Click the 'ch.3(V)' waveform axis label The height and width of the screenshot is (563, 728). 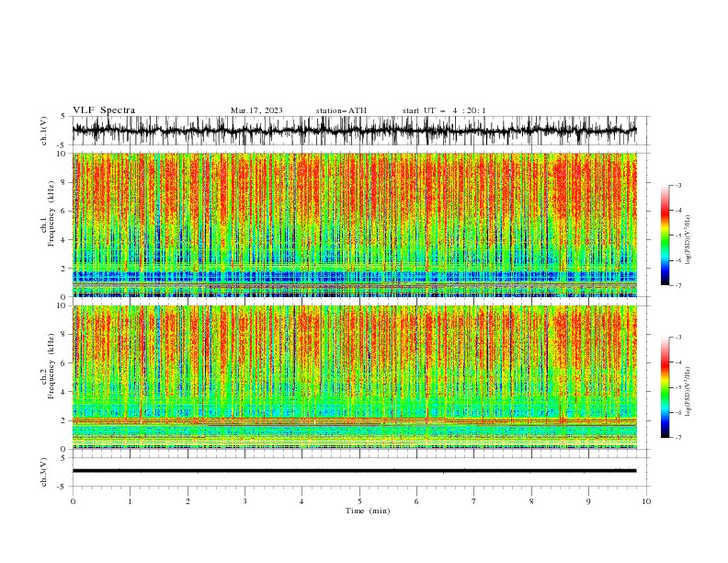(44, 472)
